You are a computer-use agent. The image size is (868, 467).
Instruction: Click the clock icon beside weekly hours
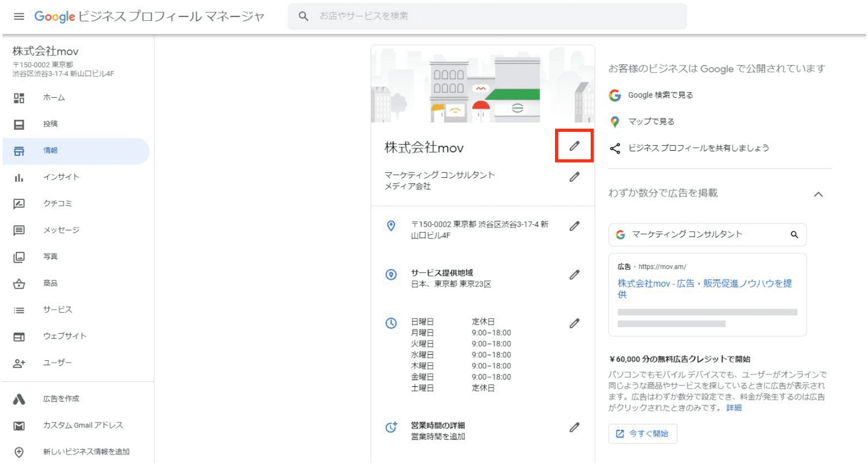(391, 323)
